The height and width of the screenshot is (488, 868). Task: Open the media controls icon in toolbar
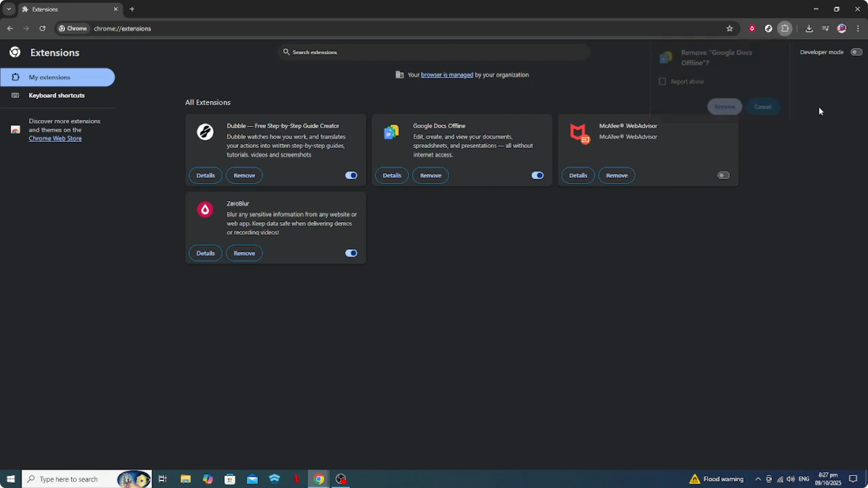click(x=825, y=29)
